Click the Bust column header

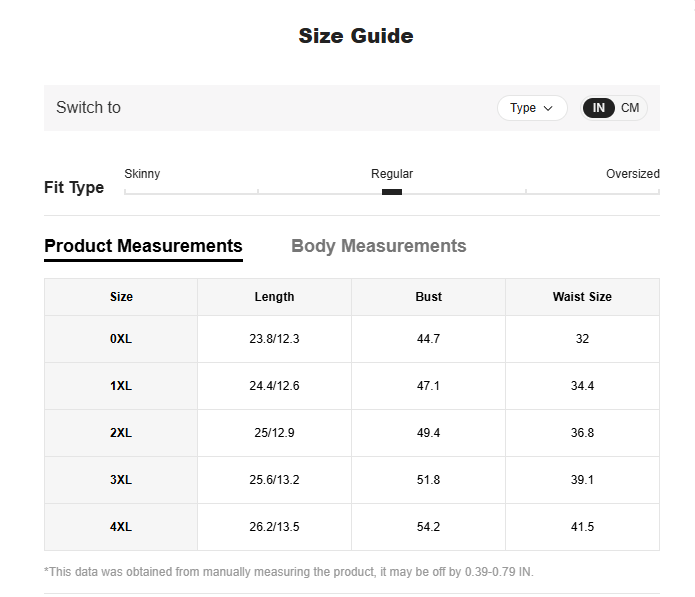point(428,297)
